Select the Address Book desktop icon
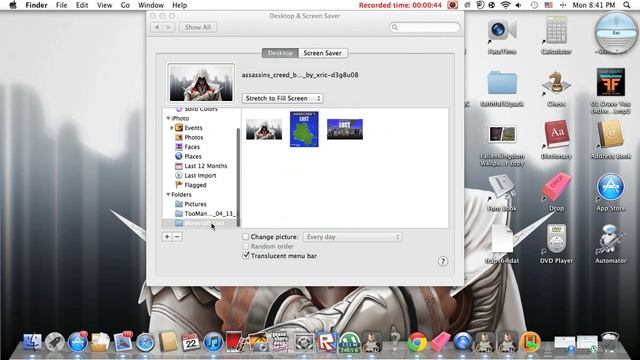 tap(611, 135)
